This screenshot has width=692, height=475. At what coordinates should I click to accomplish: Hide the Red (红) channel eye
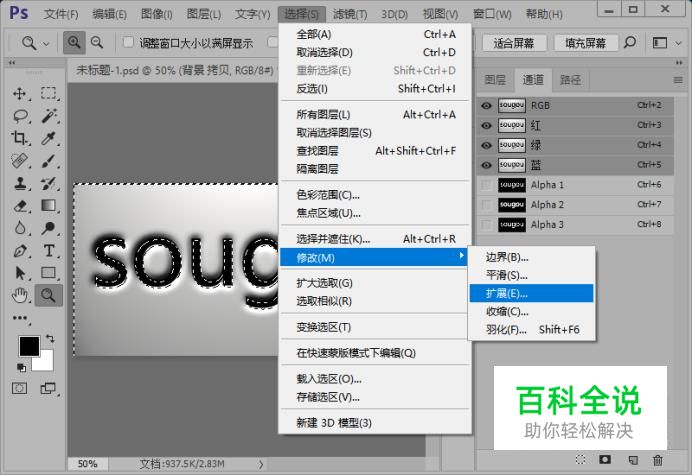486,125
